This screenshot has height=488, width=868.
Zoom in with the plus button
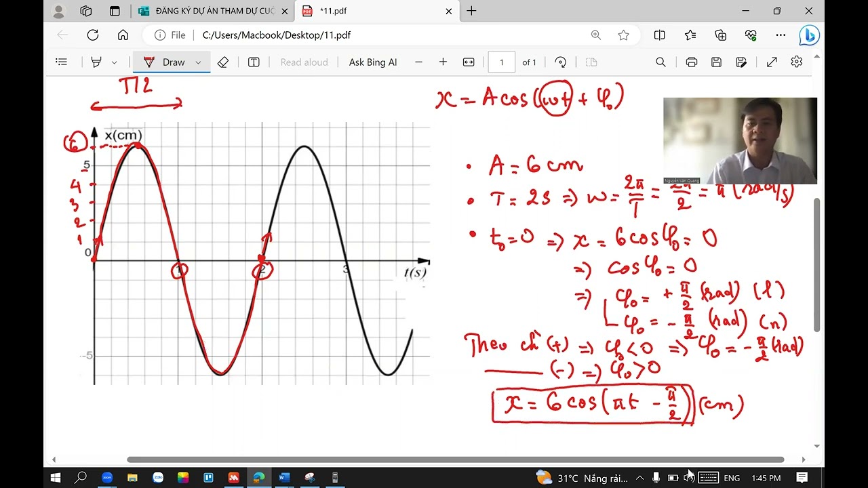[x=443, y=62]
